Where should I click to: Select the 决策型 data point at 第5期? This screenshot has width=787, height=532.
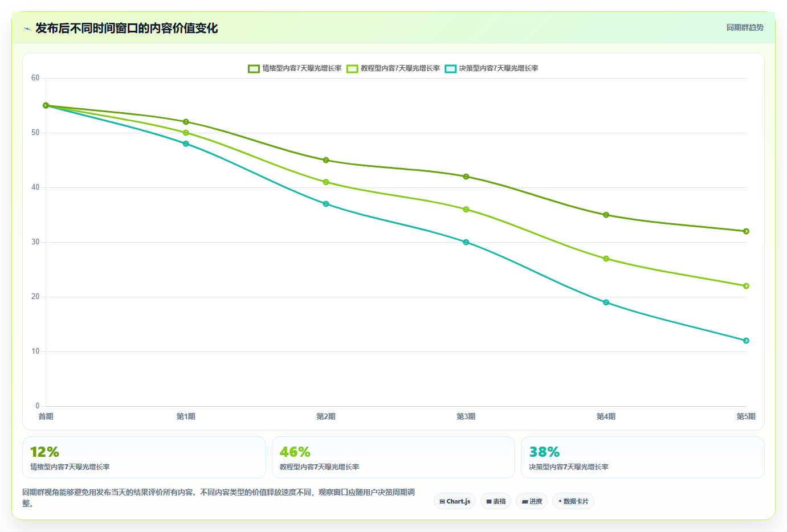coord(746,341)
